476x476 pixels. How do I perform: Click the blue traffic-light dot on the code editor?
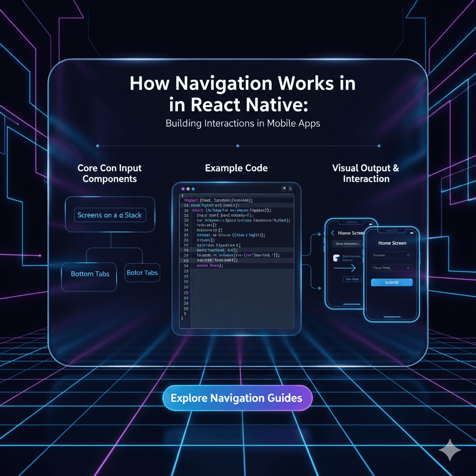tap(193, 189)
